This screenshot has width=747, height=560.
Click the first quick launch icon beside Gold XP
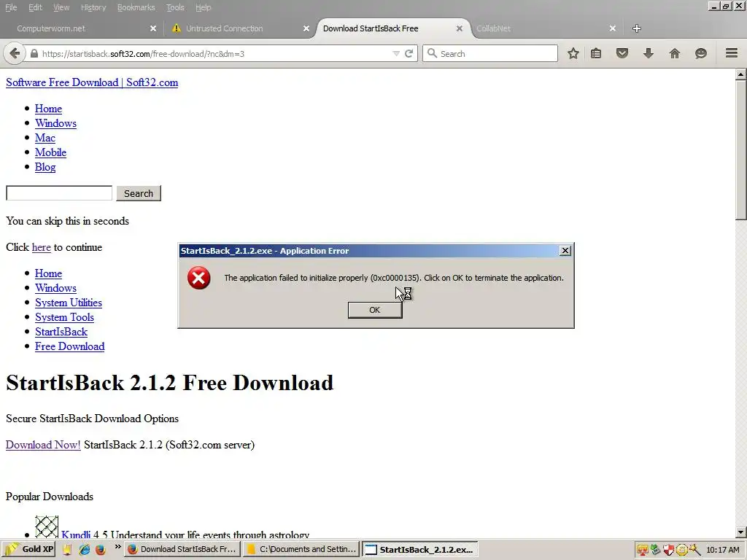(x=66, y=550)
